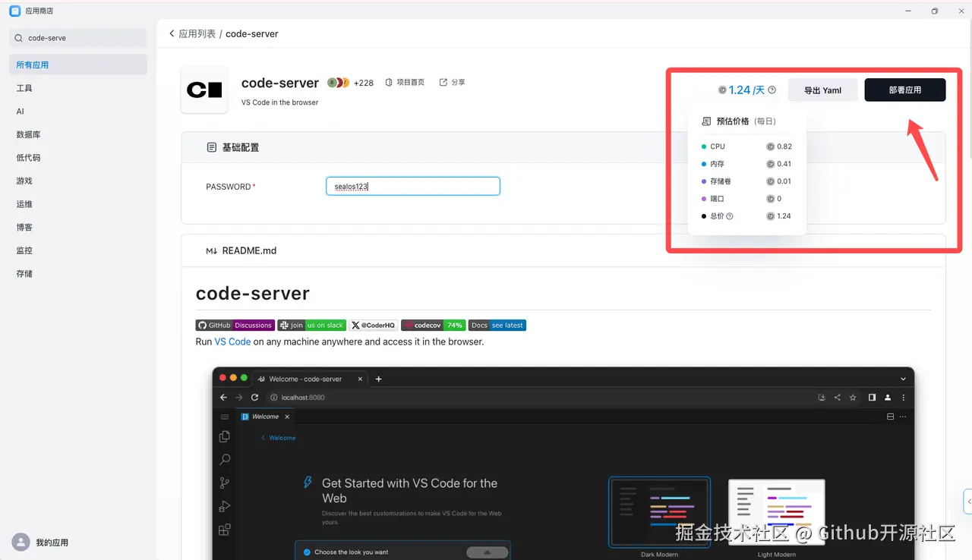Click the help icon next to 总价

tap(730, 216)
